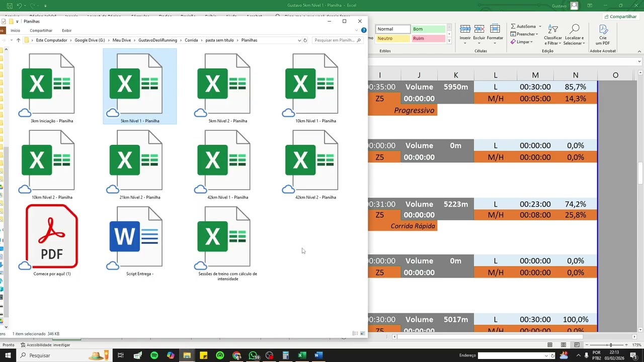The height and width of the screenshot is (362, 644).
Task: Go up one folder in Explorer
Action: pyautogui.click(x=18, y=40)
